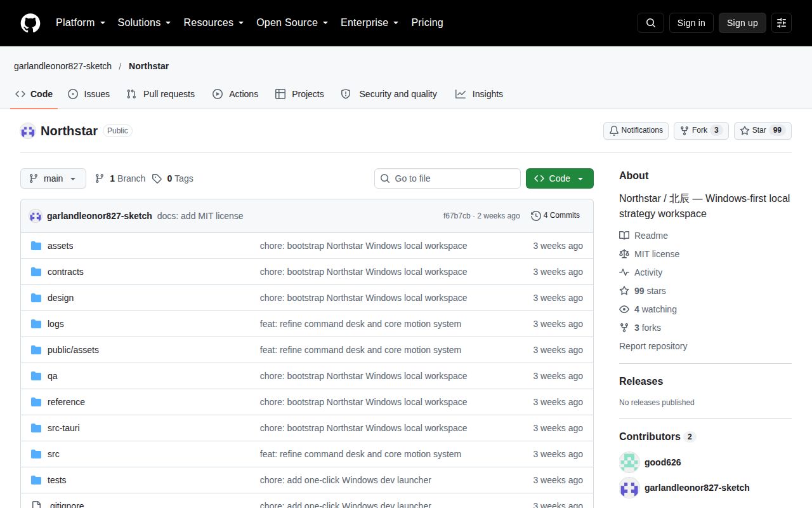The image size is (812, 508).
Task: Click the Sign in button
Action: (691, 23)
